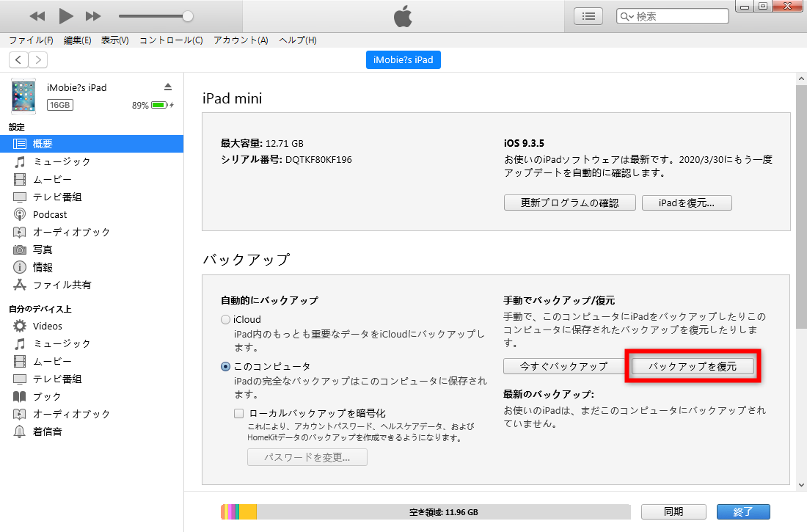Click the fast-forward playback button
Screen dimensions: 807x532
[93, 16]
